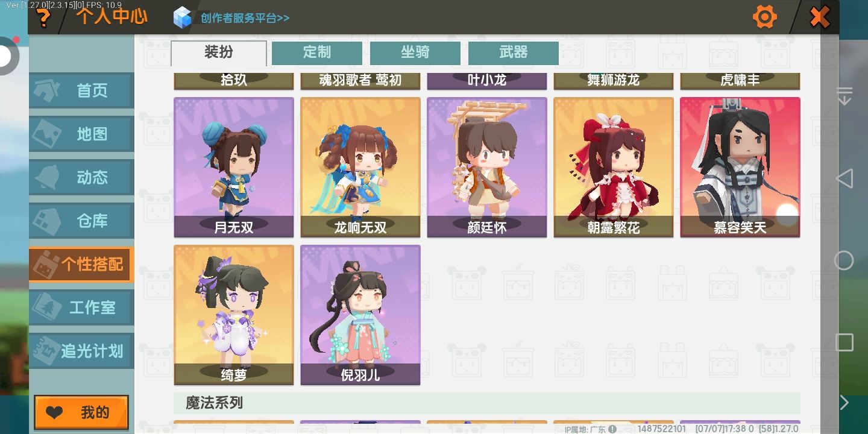Switch to the 武器 tab

[x=514, y=52]
